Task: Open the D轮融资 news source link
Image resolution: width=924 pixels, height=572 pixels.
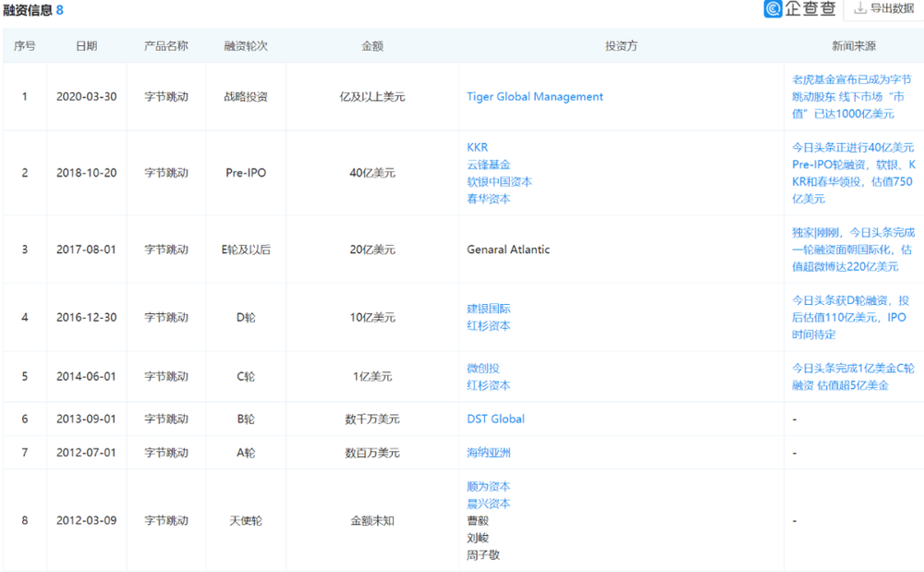Action: coord(851,317)
